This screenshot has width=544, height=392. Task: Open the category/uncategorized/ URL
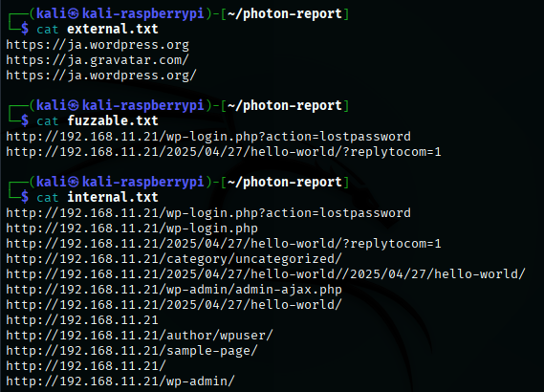pyautogui.click(x=174, y=259)
